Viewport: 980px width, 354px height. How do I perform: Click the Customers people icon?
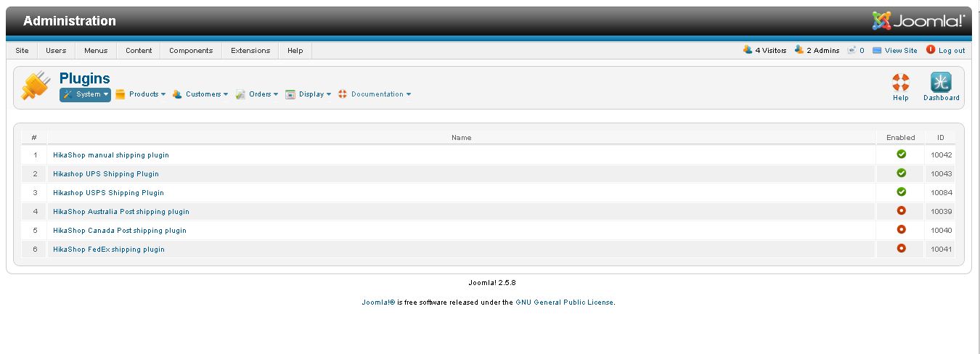(177, 94)
